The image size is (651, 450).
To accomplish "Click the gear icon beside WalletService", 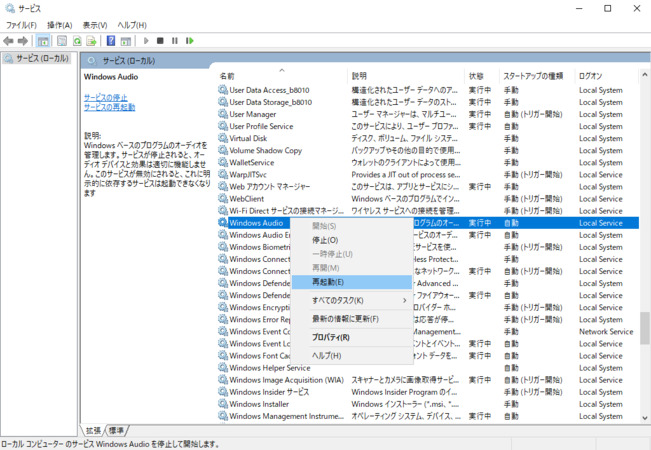I will click(223, 162).
